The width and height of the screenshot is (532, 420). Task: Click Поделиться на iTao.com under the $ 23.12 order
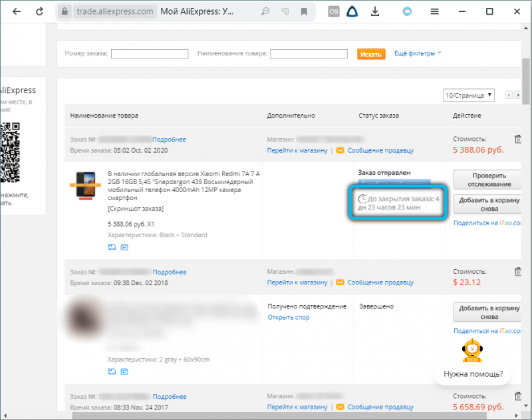coord(487,331)
